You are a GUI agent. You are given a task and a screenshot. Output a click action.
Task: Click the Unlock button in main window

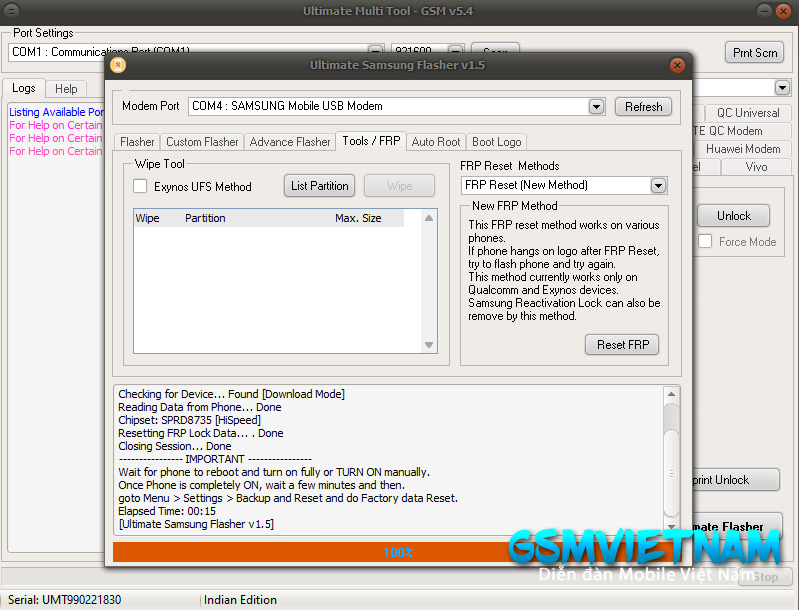point(733,216)
